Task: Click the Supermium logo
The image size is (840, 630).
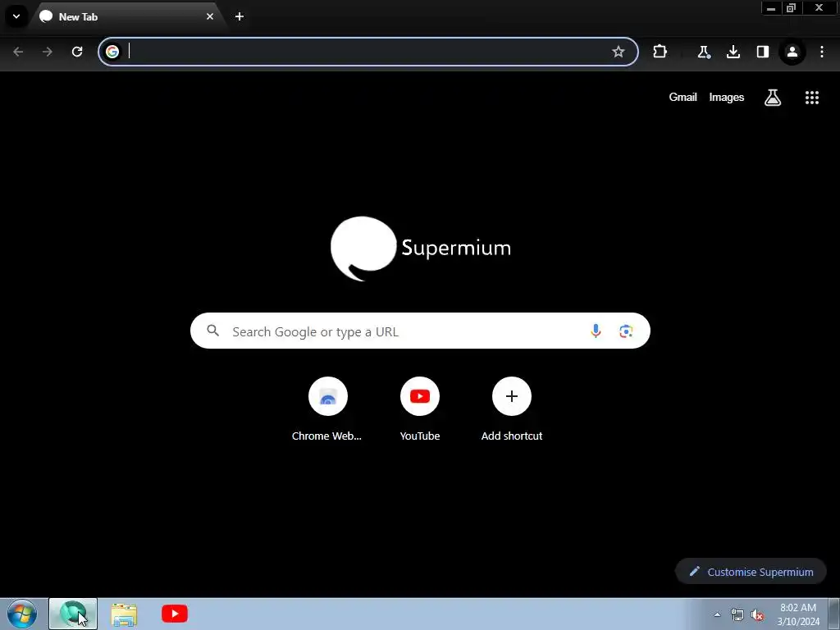Action: coord(421,249)
